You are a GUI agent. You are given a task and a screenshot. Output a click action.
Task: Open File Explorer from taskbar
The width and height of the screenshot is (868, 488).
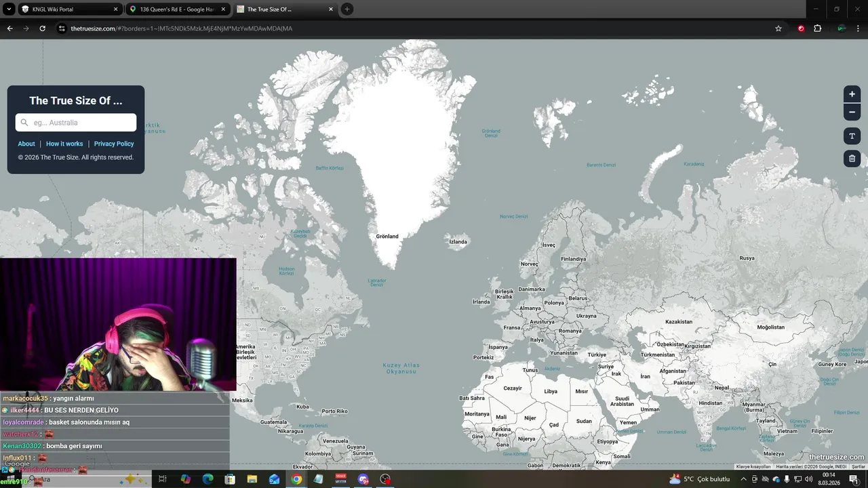coord(252,479)
